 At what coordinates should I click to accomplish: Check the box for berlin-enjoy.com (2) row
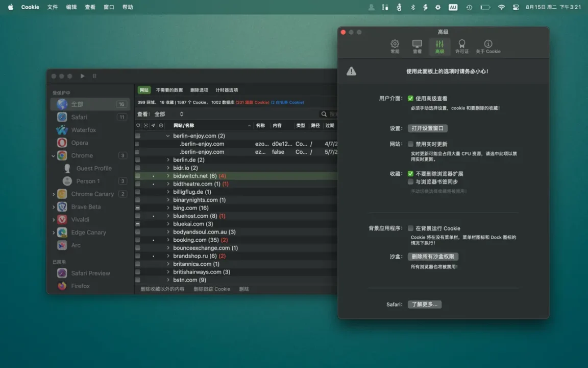pyautogui.click(x=138, y=136)
